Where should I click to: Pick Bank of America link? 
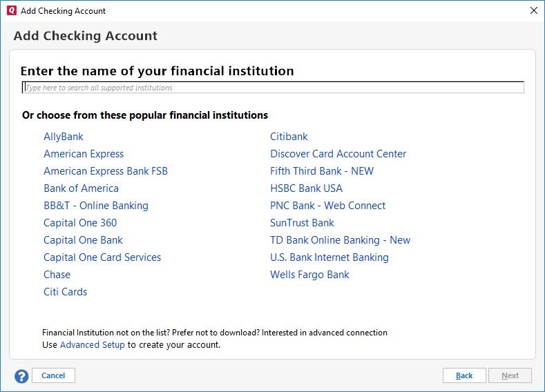[81, 188]
